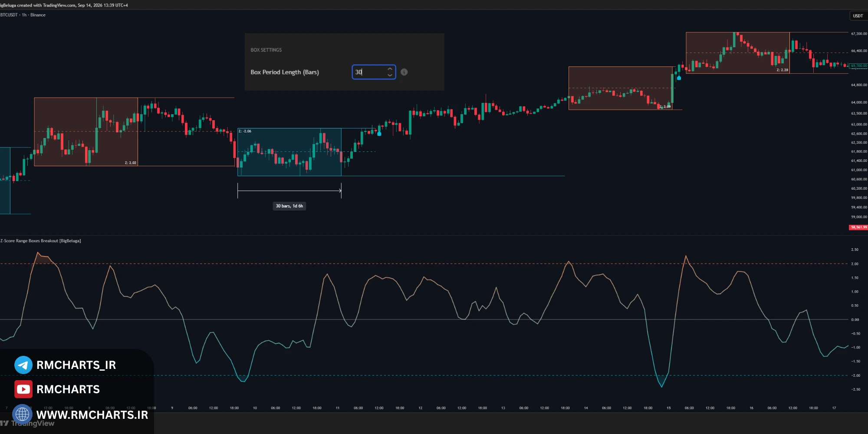
Task: Click the "Z-Score Range Boxes Breakout [BigBeluga]" indicator title
Action: [41, 241]
